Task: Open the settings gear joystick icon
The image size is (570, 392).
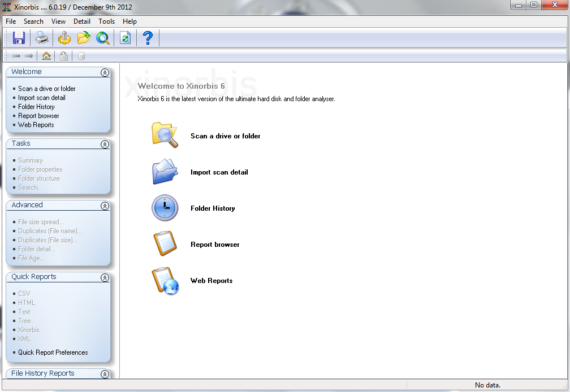Action: click(64, 38)
